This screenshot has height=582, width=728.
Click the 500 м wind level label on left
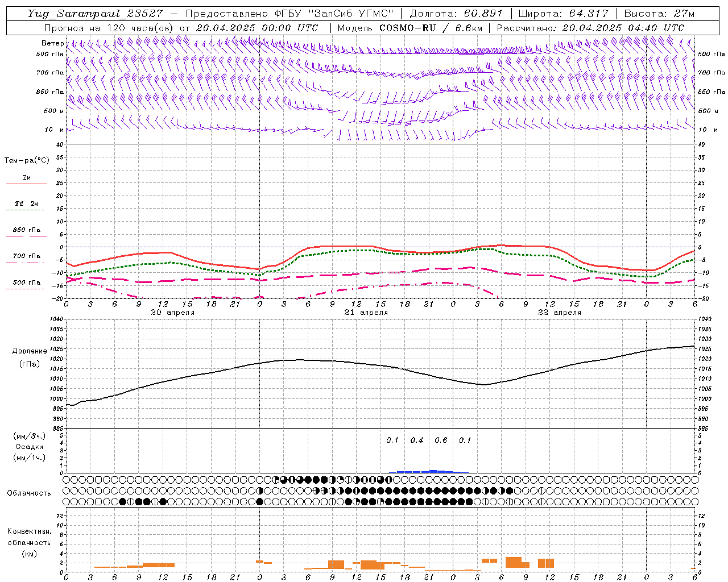55,111
